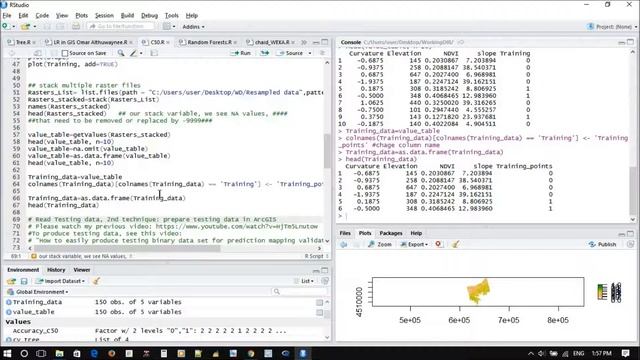The image size is (640, 360).
Task: Toggle the Source on Save checkbox
Action: coord(65,53)
